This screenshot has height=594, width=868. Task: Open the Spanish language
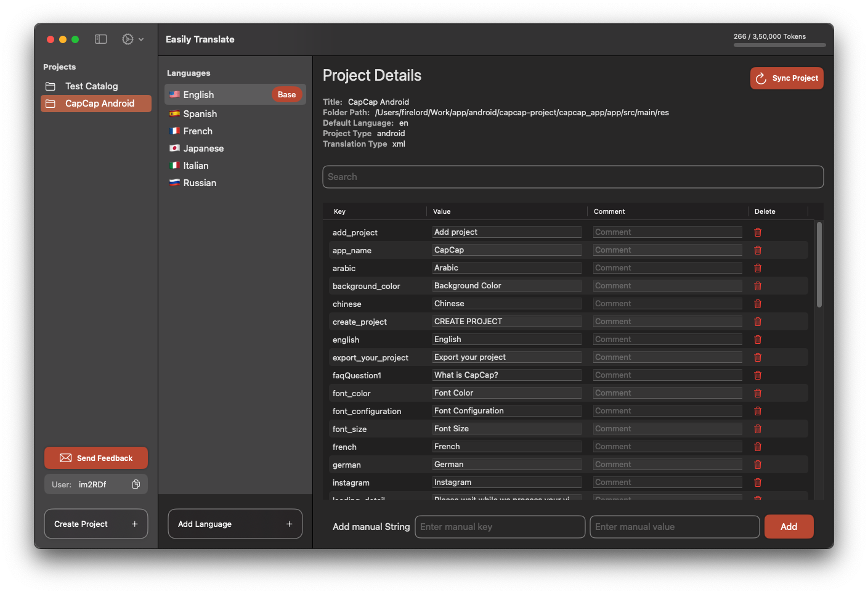(235, 114)
